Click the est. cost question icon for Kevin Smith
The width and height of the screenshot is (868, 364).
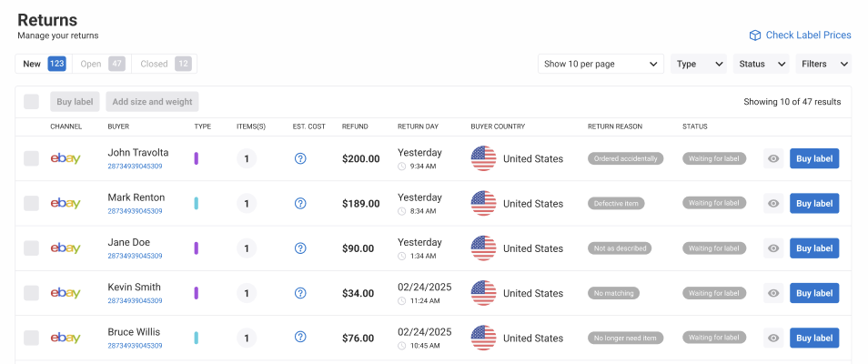300,293
